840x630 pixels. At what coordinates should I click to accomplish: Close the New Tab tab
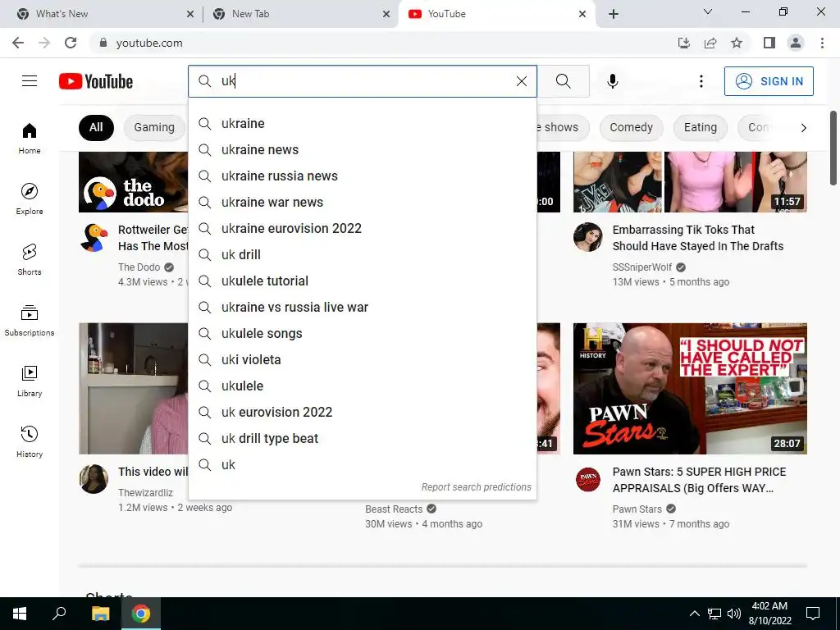pos(386,14)
